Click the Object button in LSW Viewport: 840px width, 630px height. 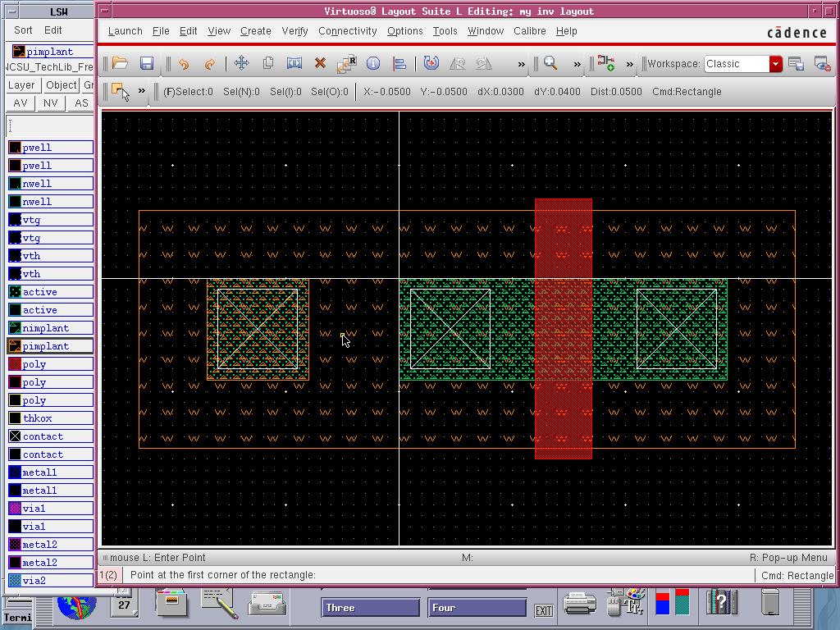coord(61,85)
